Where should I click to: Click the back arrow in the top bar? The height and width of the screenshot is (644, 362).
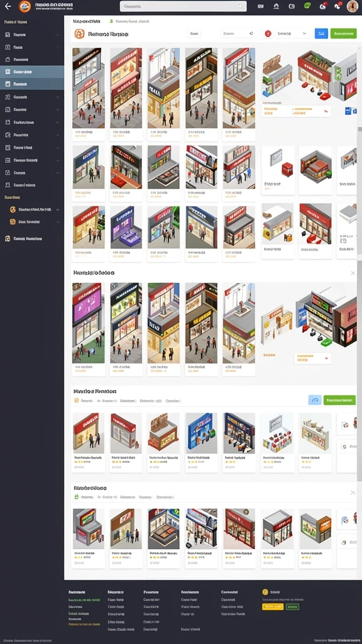pos(8,6)
